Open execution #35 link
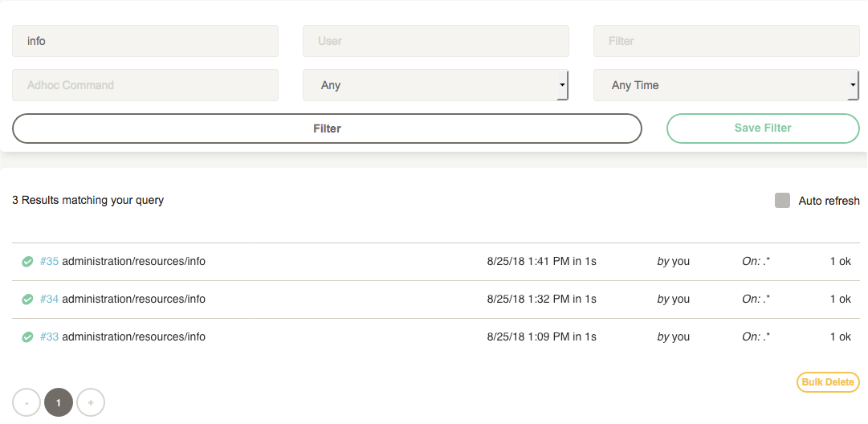The width and height of the screenshot is (868, 424). click(x=49, y=261)
